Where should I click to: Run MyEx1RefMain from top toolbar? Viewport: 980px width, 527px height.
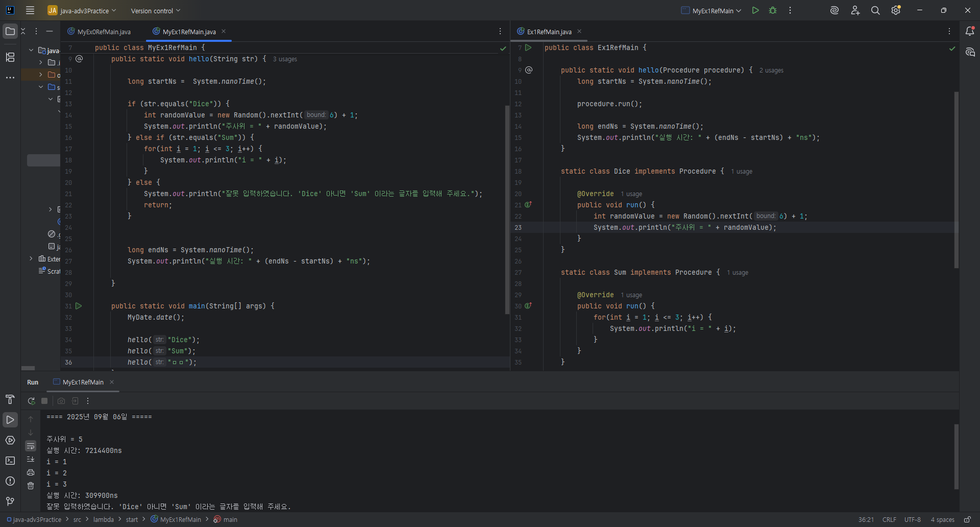point(755,10)
